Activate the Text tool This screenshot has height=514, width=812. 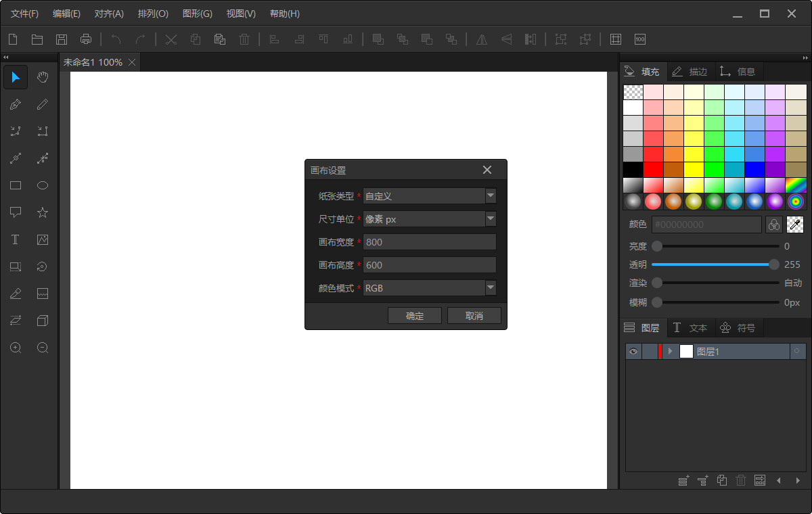[x=16, y=239]
